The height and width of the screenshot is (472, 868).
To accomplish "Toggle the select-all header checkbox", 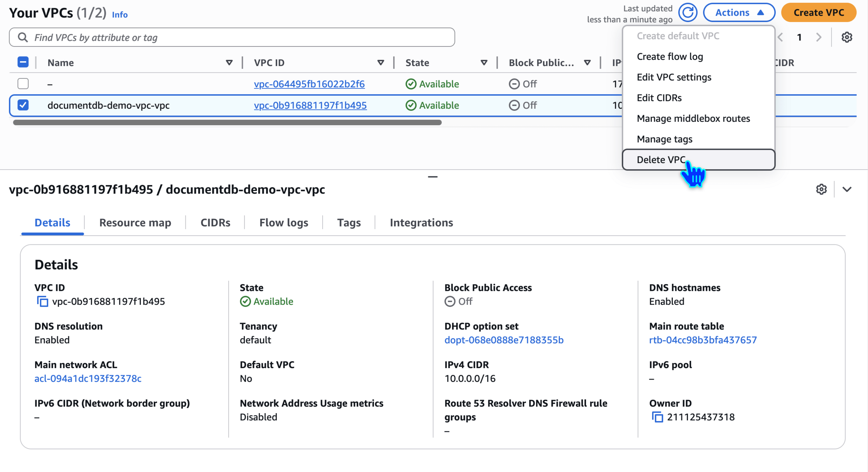I will pos(23,62).
